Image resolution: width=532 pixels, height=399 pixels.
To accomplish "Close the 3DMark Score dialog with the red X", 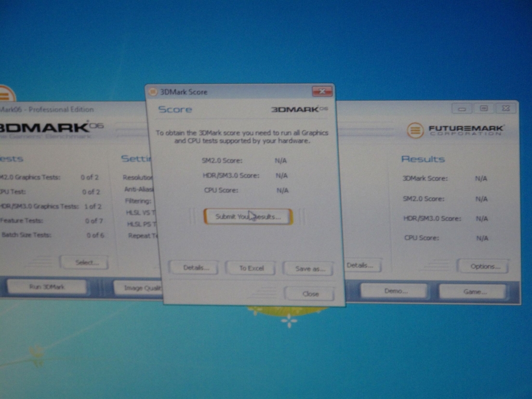I will (322, 91).
